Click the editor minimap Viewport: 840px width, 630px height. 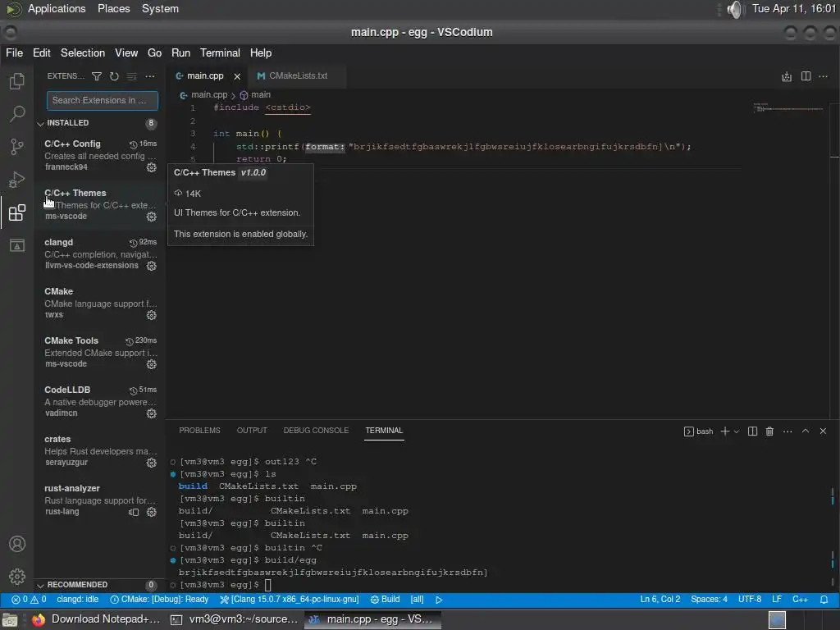point(790,109)
